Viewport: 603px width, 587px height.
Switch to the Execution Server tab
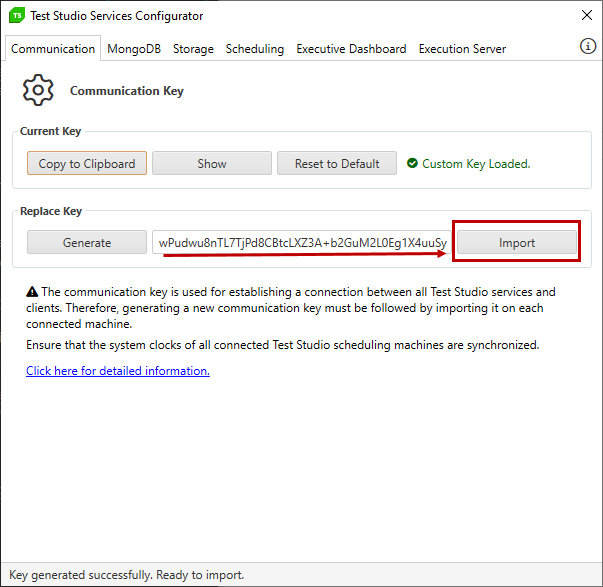coord(462,49)
